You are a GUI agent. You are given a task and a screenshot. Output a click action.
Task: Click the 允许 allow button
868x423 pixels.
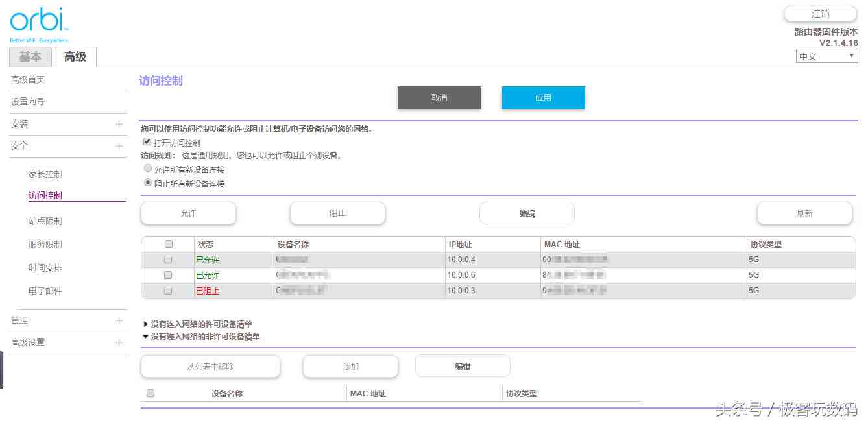pos(188,213)
